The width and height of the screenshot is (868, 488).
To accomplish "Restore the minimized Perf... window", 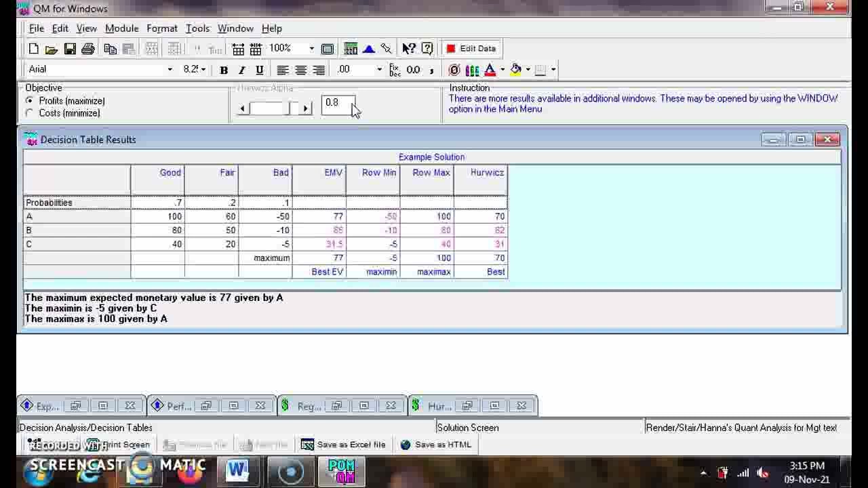I will pyautogui.click(x=206, y=406).
